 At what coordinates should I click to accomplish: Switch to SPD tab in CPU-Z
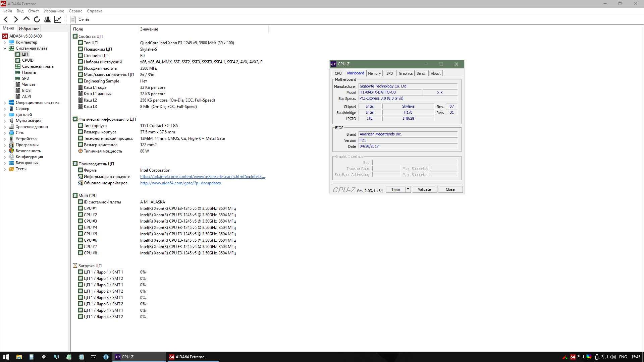click(389, 73)
